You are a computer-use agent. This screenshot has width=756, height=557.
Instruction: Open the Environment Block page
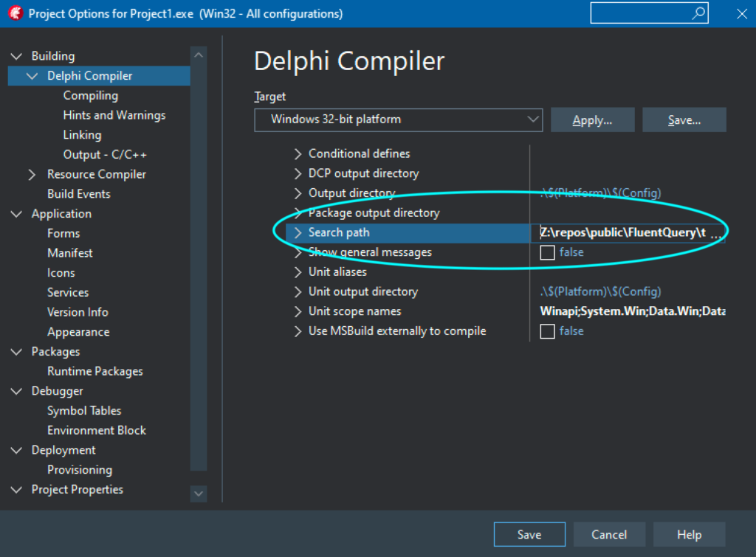click(x=97, y=431)
